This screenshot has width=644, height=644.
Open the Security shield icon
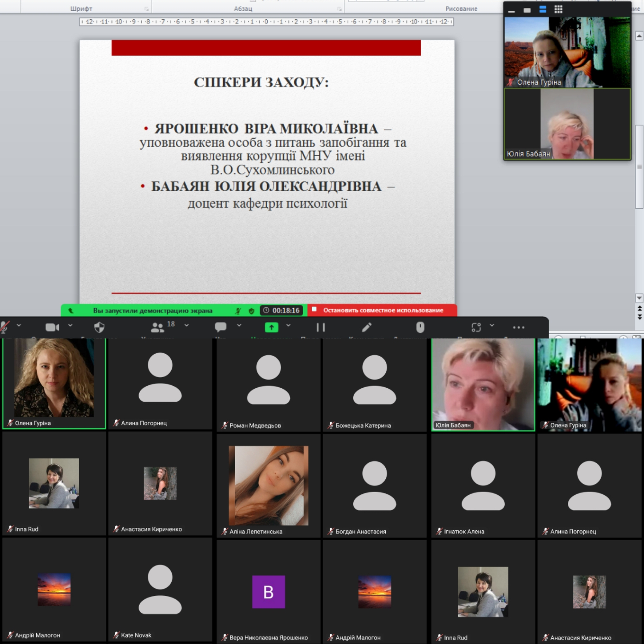click(x=99, y=327)
